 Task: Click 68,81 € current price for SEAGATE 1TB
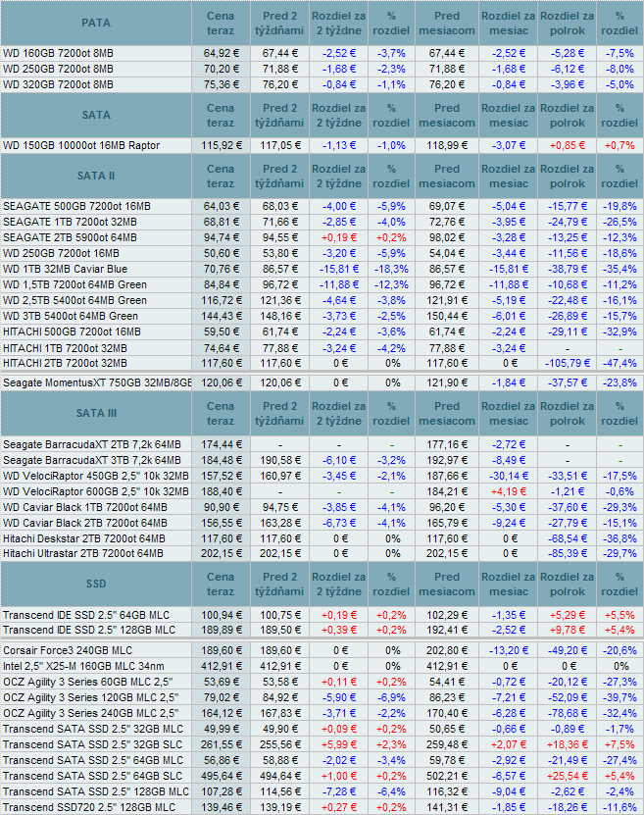coord(222,222)
